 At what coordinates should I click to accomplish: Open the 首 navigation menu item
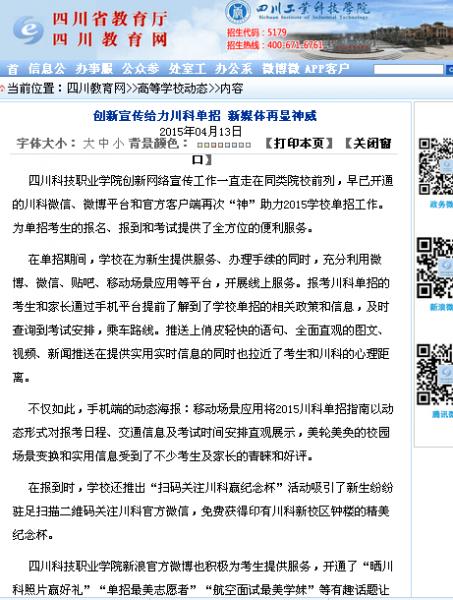[13, 69]
